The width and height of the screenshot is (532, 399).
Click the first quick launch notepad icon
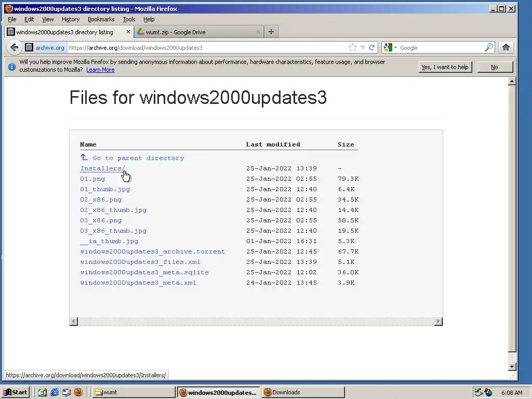pyautogui.click(x=42, y=392)
